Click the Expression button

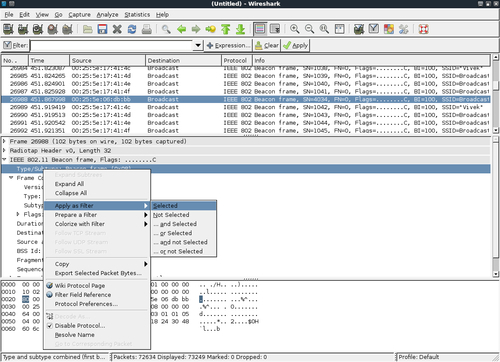coord(228,45)
